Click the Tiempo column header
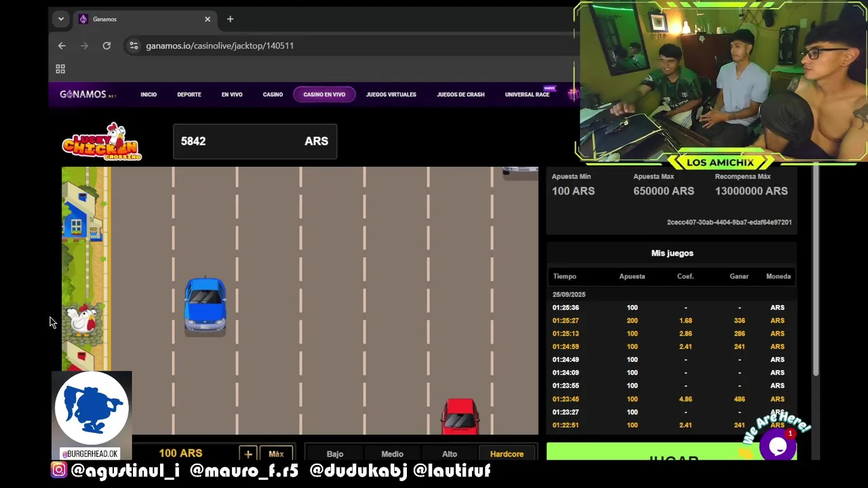The height and width of the screenshot is (488, 868). 564,276
